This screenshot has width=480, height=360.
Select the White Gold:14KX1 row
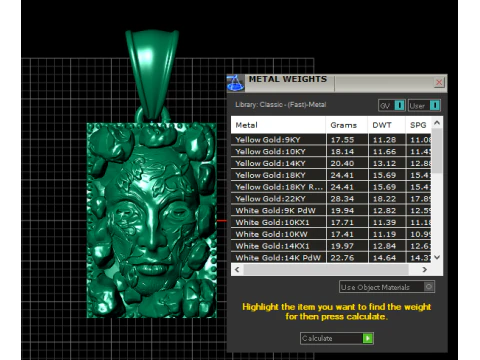[331, 246]
